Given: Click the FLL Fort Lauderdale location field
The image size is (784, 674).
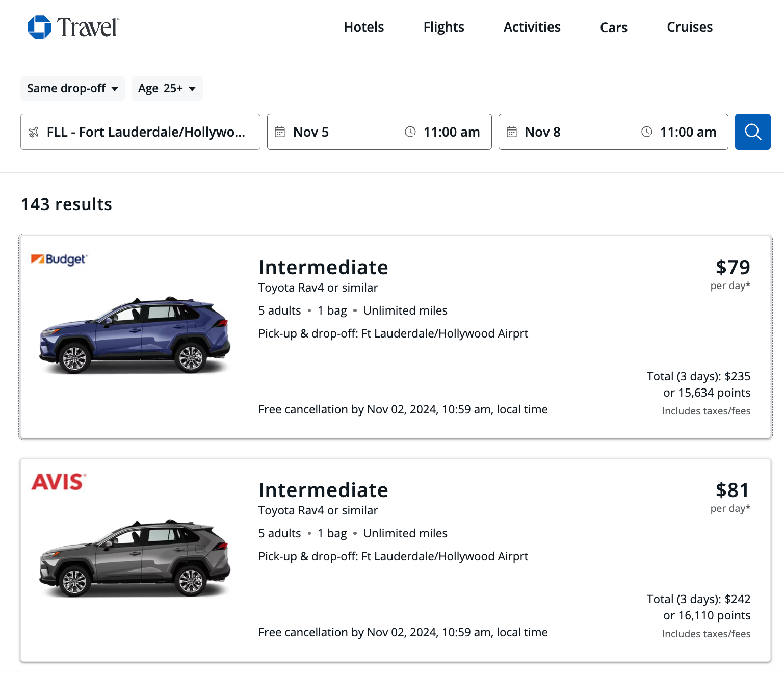Looking at the screenshot, I should click(x=140, y=132).
